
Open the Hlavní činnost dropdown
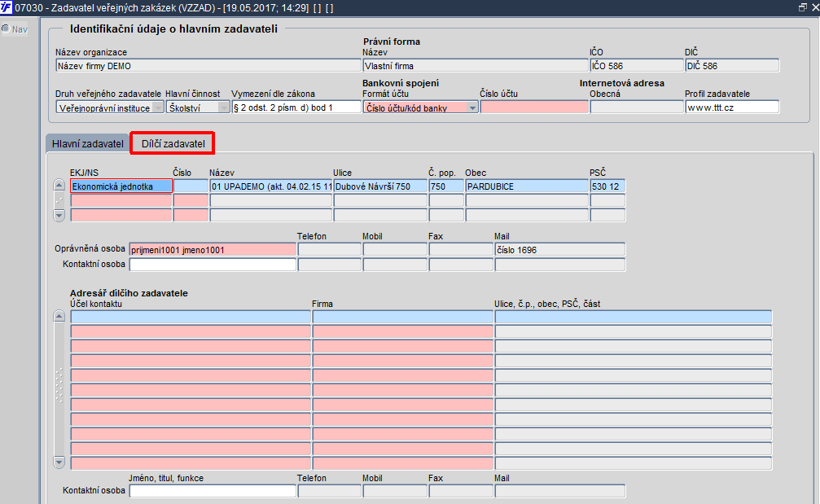tap(224, 107)
